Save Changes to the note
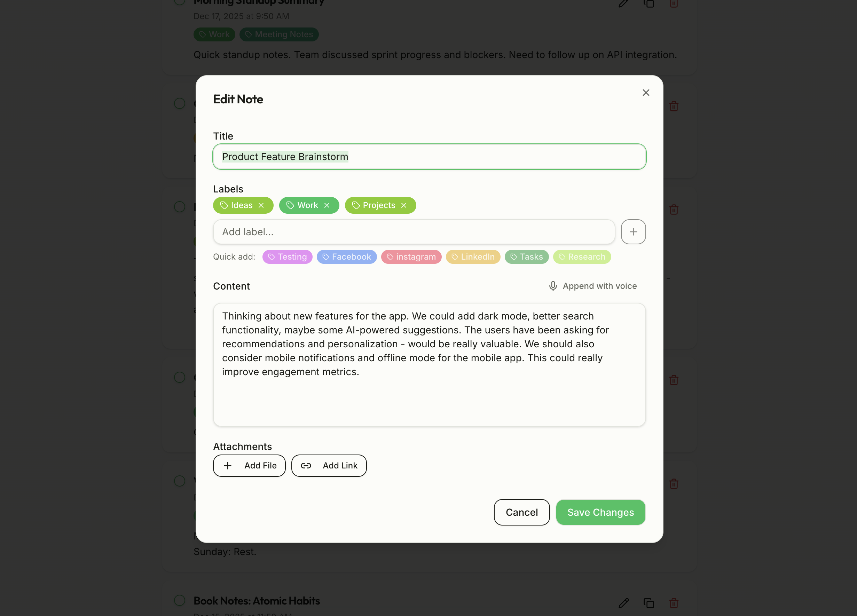The image size is (857, 616). click(x=600, y=513)
